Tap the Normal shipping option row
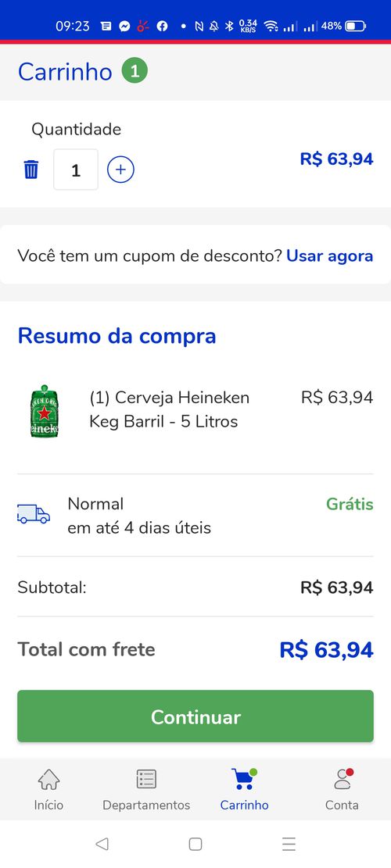 pos(195,516)
